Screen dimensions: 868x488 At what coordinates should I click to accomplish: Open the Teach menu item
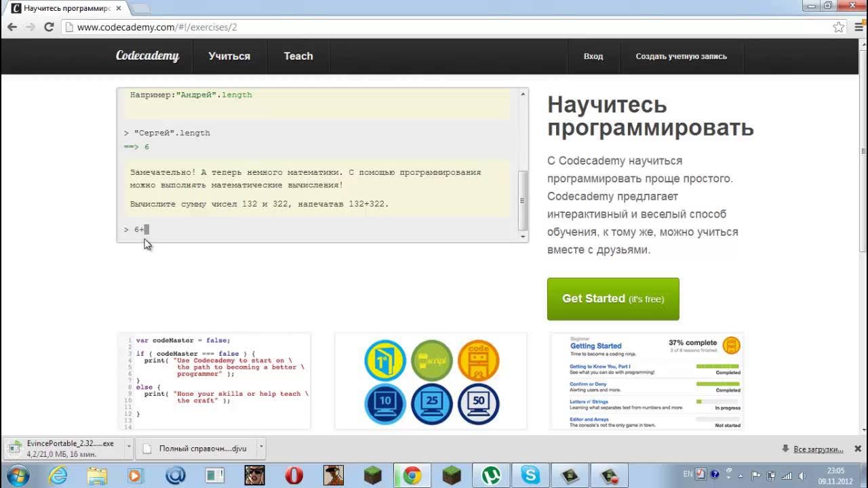pyautogui.click(x=298, y=56)
